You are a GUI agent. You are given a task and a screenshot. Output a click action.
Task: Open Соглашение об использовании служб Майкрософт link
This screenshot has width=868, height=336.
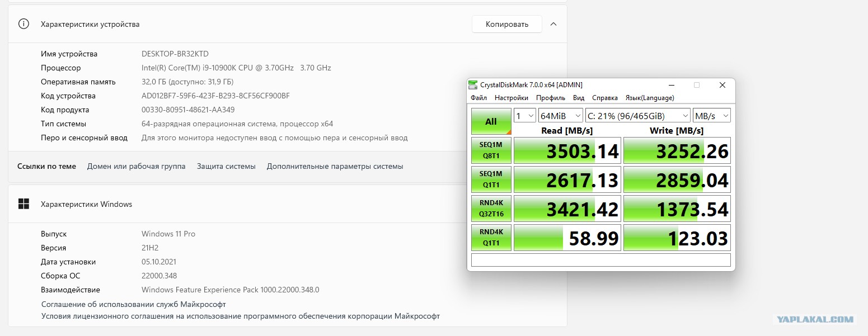(x=134, y=304)
